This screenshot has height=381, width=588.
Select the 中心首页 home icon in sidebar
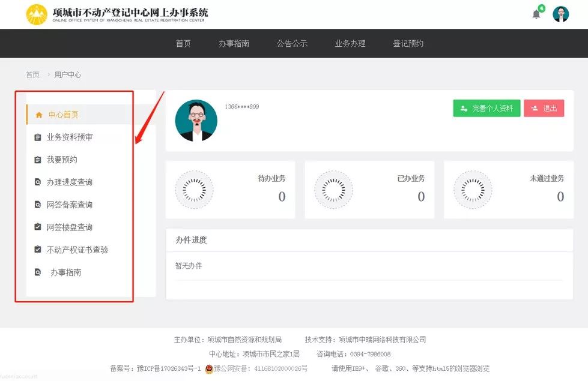[x=40, y=114]
